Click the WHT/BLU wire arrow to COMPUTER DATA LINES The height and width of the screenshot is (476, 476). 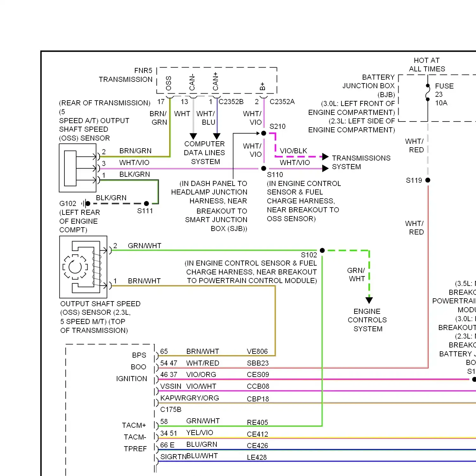(217, 136)
